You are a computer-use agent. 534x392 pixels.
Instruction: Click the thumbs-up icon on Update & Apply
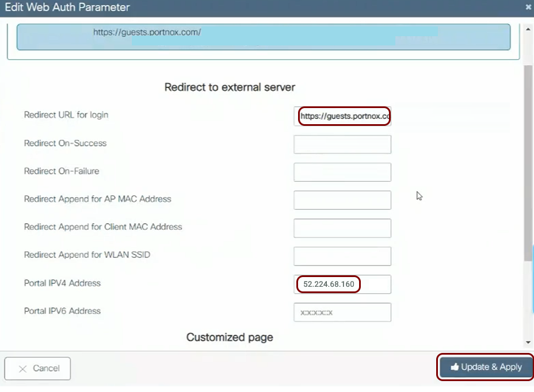click(455, 367)
